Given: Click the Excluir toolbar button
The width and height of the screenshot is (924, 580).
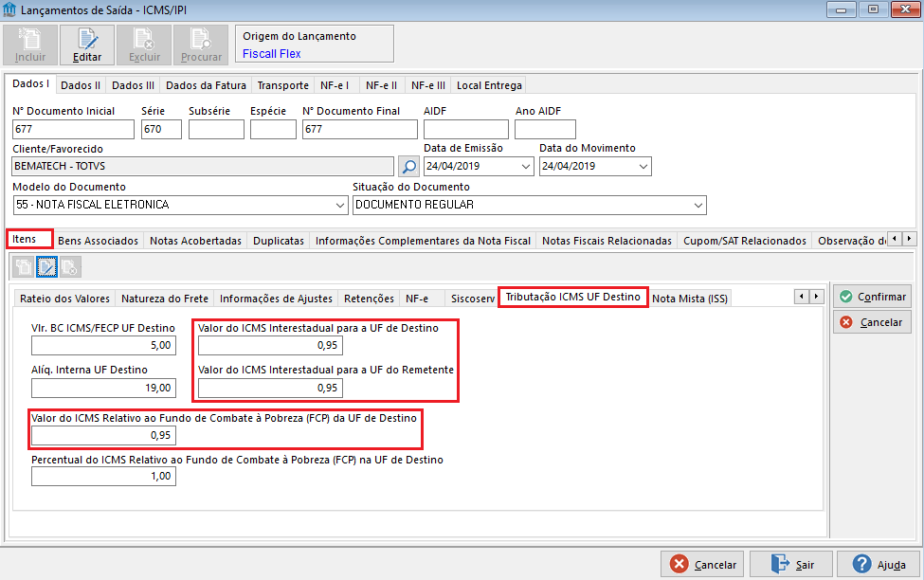Looking at the screenshot, I should point(144,45).
